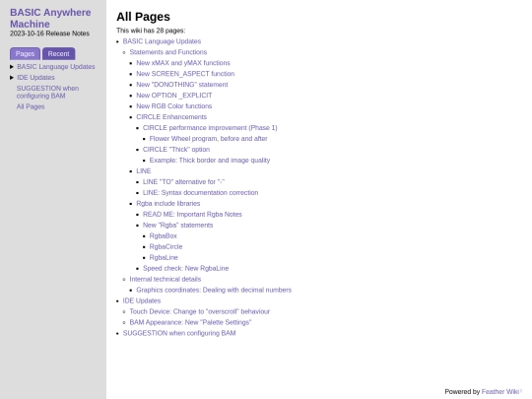
Task: Open CIRCLE Enhancements page
Action: click(x=171, y=117)
